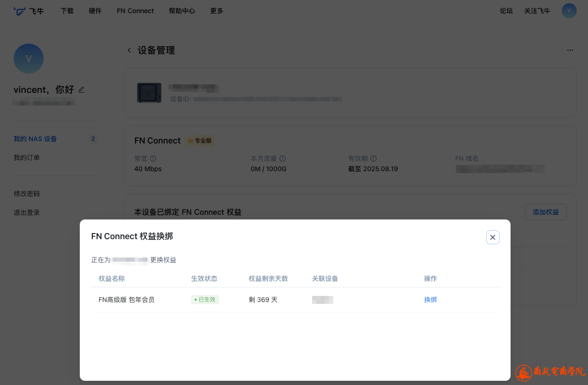Select 我的 NAS 设备 in sidebar

point(35,139)
